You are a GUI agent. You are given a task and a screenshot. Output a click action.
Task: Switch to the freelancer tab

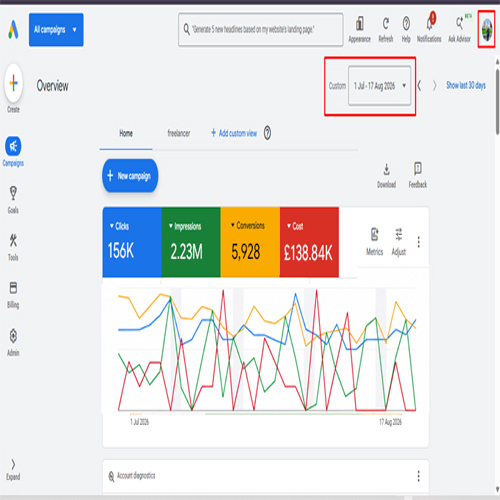pos(179,133)
